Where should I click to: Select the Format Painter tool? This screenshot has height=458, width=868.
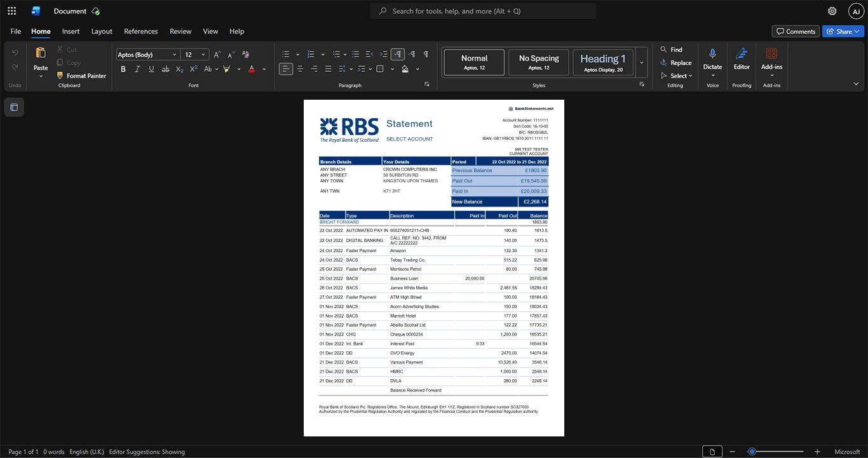(x=81, y=76)
